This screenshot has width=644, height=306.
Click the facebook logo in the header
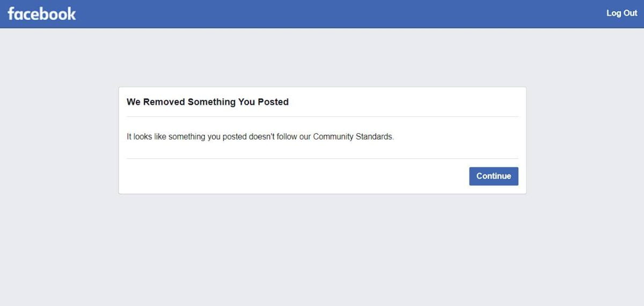coord(42,14)
